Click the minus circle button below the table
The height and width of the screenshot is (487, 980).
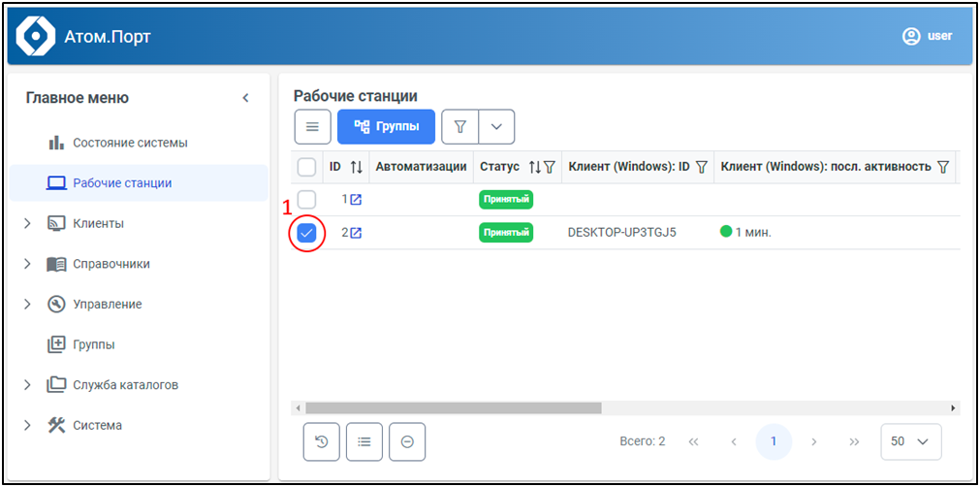pos(407,441)
